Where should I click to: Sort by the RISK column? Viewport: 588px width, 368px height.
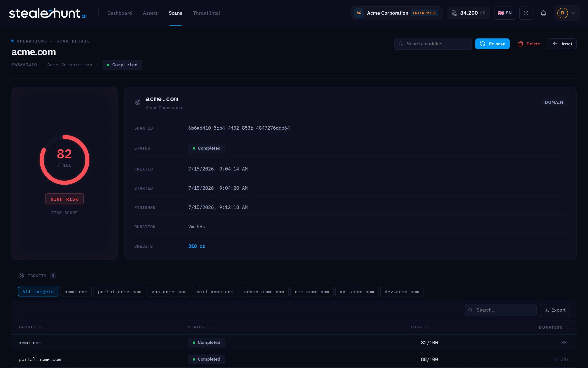coord(420,327)
